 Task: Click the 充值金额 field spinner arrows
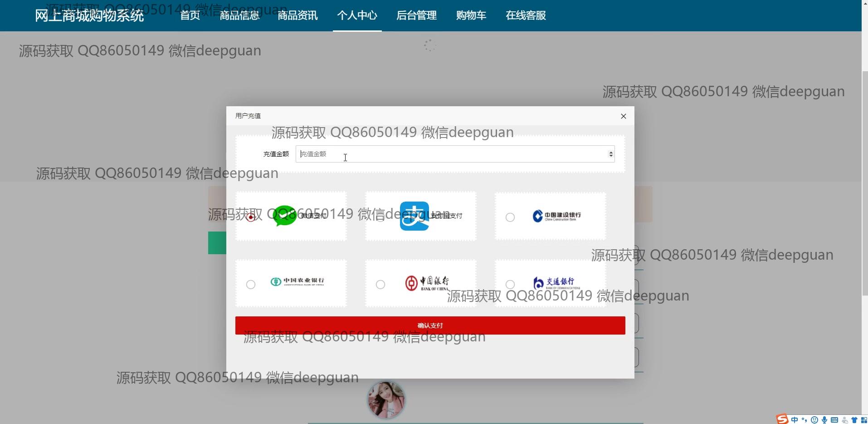[x=611, y=154]
